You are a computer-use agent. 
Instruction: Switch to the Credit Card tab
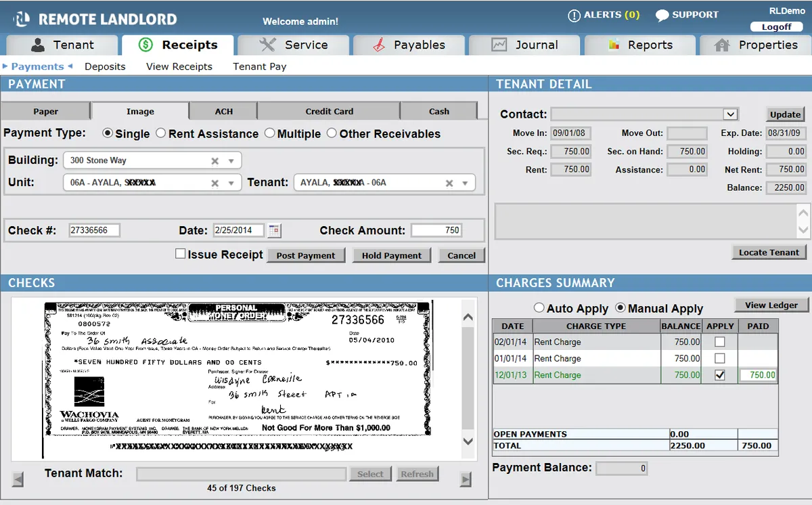pyautogui.click(x=329, y=112)
